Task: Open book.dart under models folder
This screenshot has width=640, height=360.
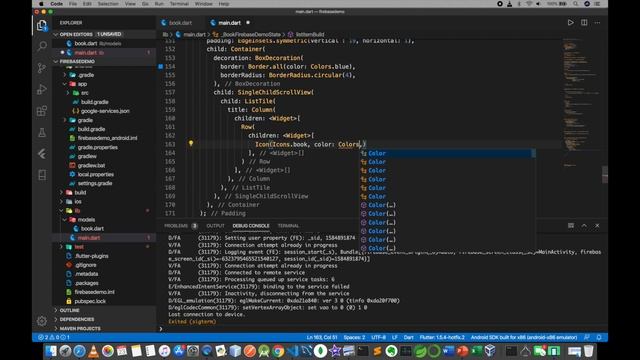Action: [92, 229]
